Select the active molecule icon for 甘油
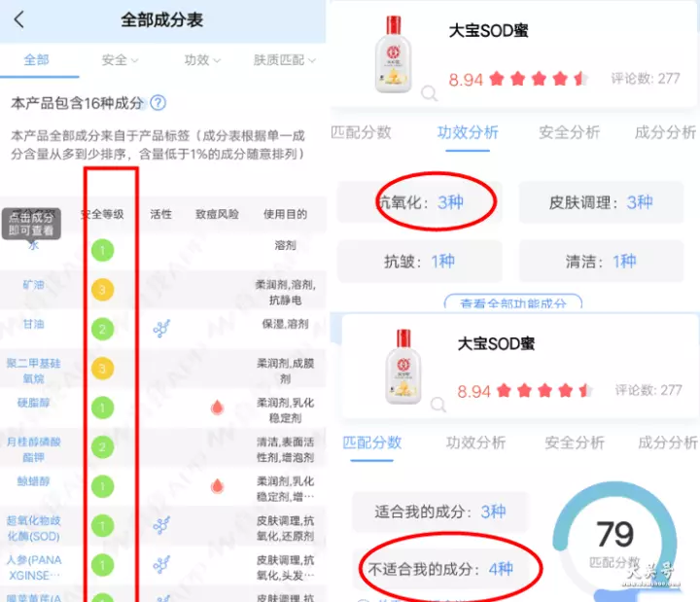The image size is (700, 602). [161, 329]
